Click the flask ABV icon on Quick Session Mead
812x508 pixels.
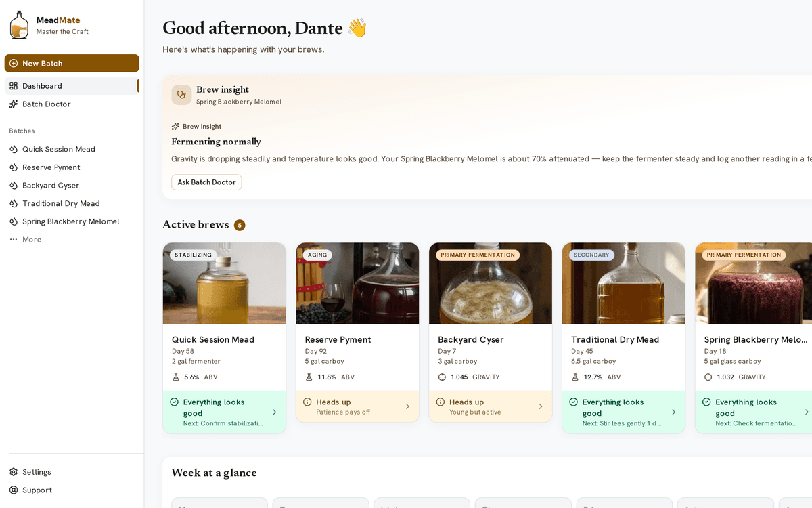point(176,377)
